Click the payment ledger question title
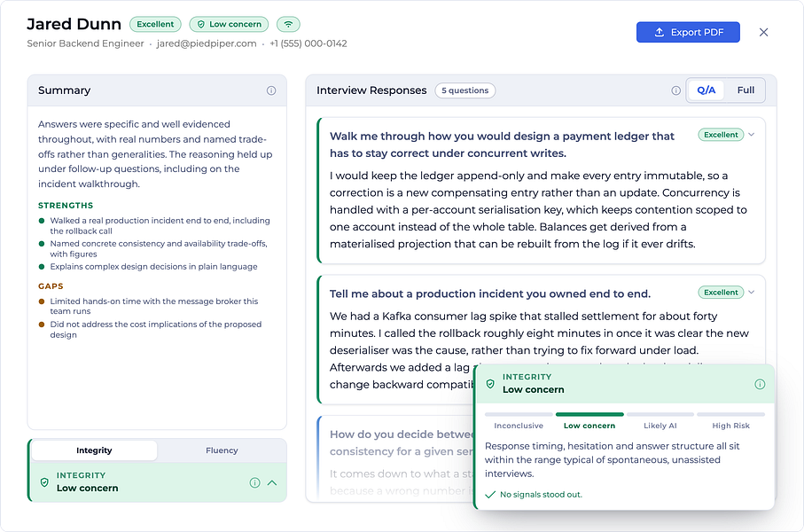This screenshot has height=532, width=804. pos(502,145)
